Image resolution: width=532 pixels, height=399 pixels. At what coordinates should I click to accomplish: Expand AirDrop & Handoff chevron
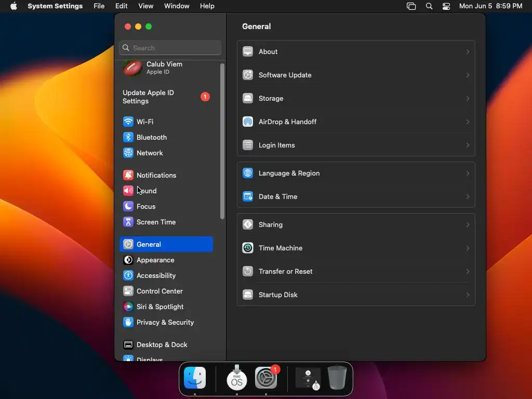tap(468, 122)
